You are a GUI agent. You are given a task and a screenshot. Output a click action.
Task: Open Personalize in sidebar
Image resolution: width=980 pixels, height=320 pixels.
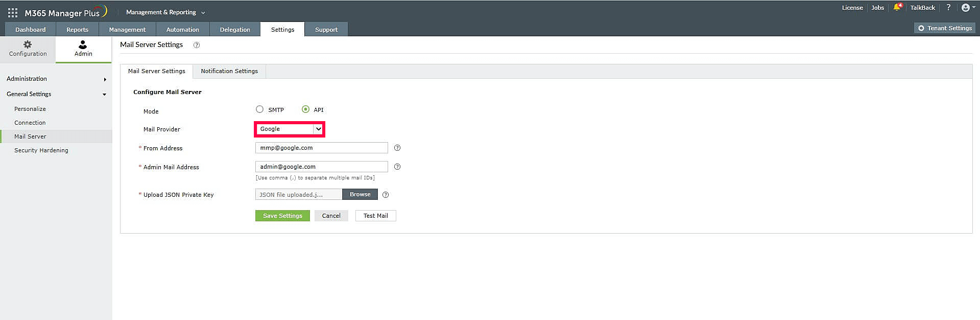(x=30, y=109)
